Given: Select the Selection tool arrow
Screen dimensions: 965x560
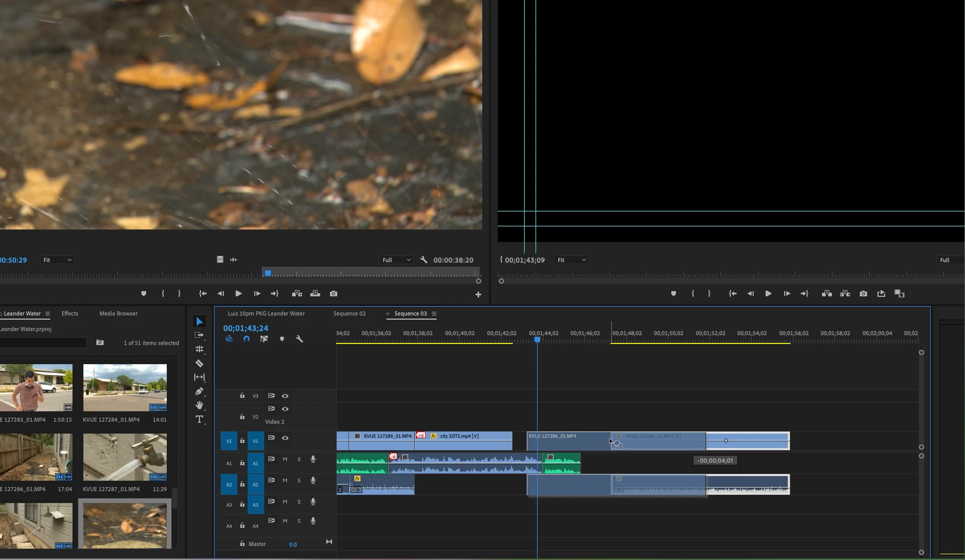Looking at the screenshot, I should click(199, 322).
